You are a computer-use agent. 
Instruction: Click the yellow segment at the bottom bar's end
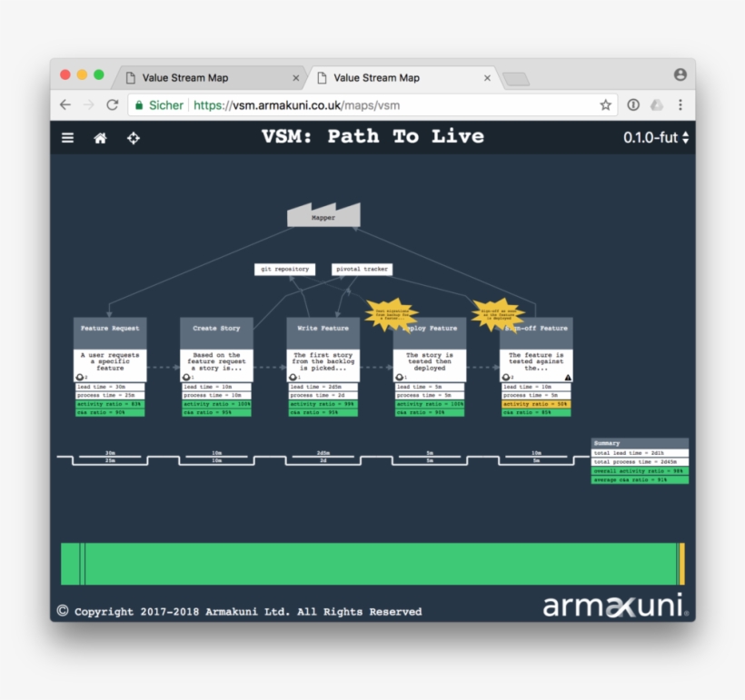(682, 564)
